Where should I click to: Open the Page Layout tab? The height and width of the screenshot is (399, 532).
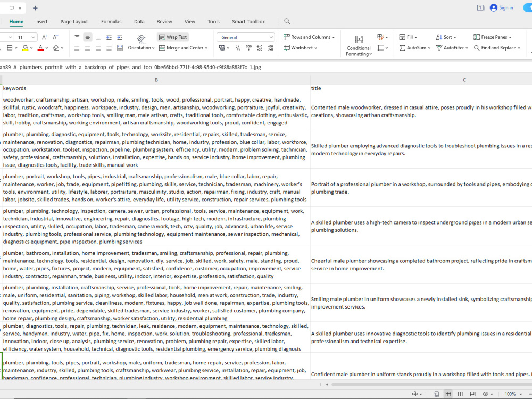click(x=74, y=22)
